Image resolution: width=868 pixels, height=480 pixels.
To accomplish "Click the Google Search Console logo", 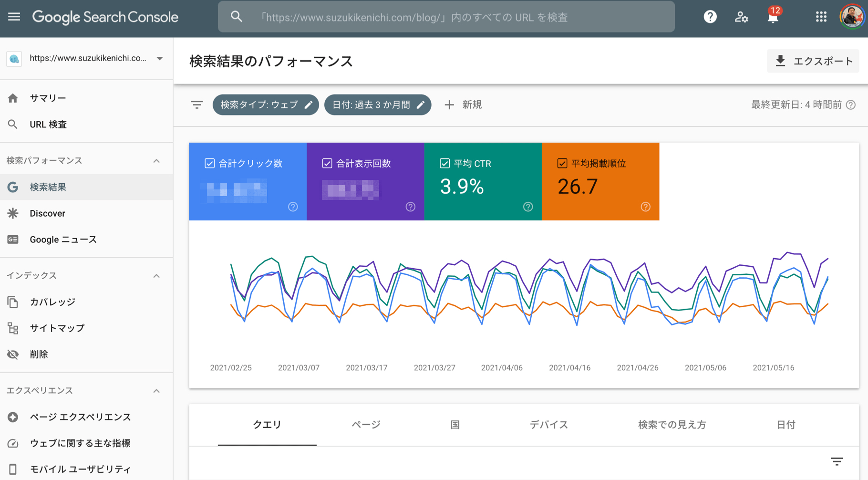I will (105, 17).
